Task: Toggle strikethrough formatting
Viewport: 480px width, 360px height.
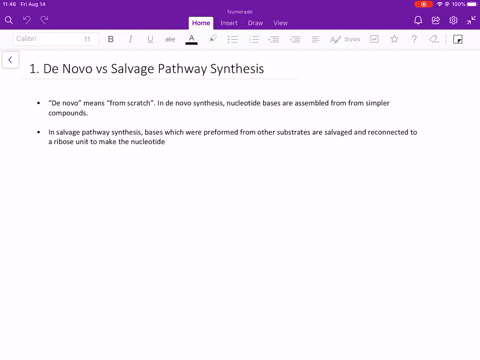Action: (170, 39)
